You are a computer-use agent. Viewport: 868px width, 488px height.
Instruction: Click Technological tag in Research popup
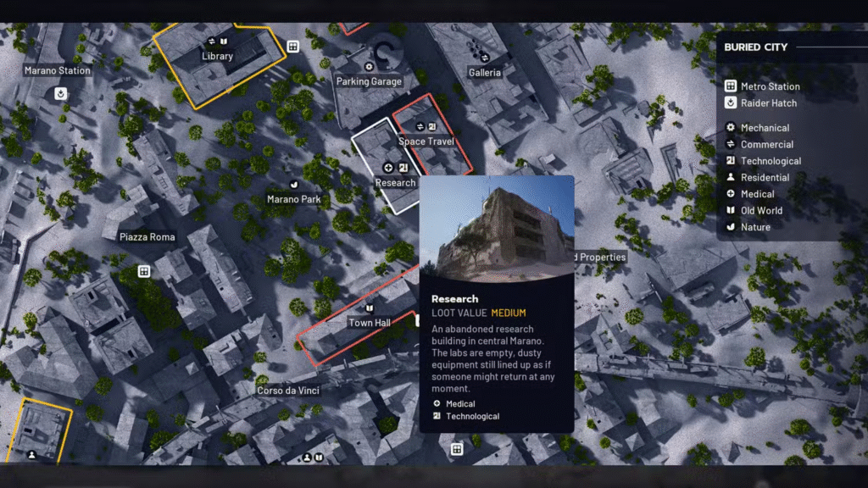(x=472, y=416)
